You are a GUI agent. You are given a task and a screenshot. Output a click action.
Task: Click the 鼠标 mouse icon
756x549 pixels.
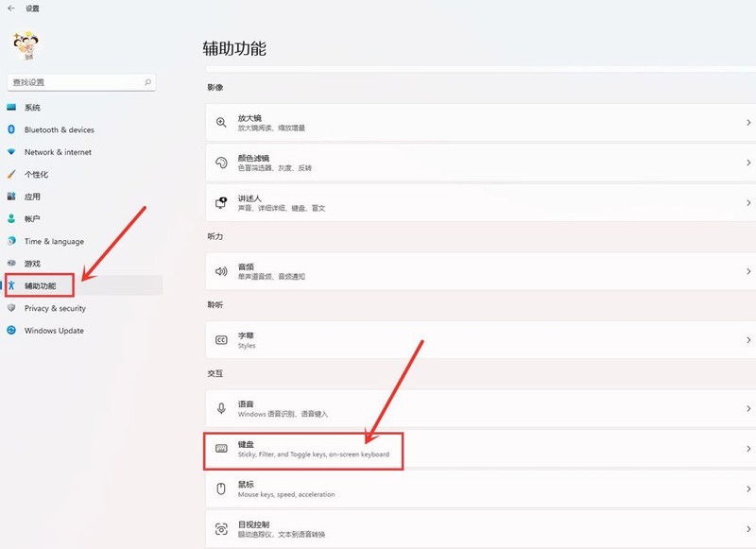coord(221,489)
